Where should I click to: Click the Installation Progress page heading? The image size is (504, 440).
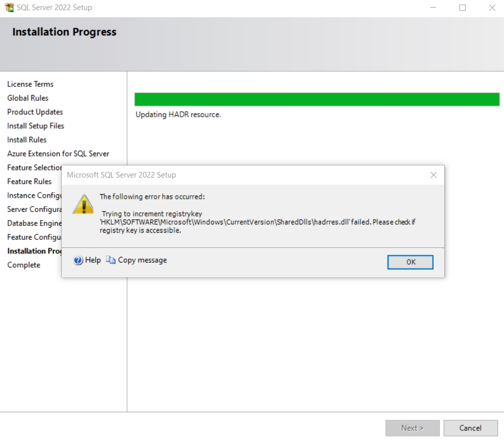[x=64, y=32]
